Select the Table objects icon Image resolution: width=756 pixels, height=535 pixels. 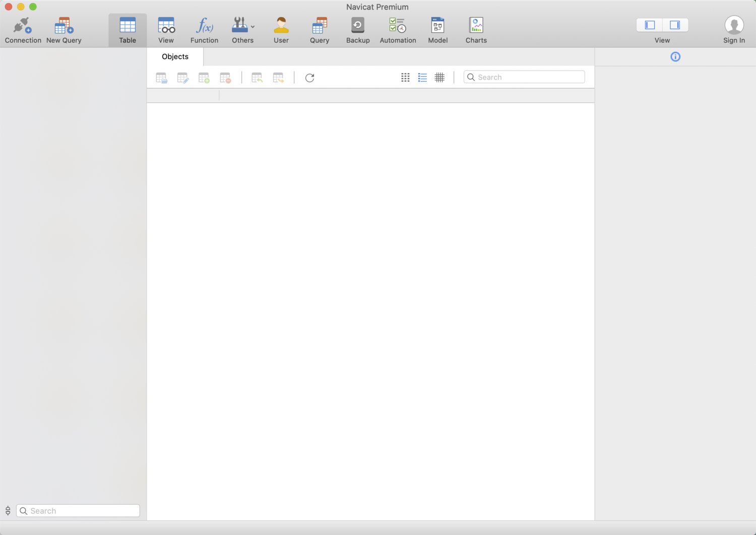pos(128,30)
